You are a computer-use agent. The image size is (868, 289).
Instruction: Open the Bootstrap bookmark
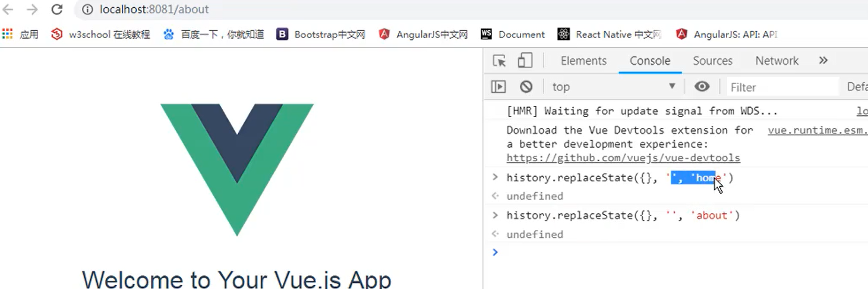coord(321,34)
